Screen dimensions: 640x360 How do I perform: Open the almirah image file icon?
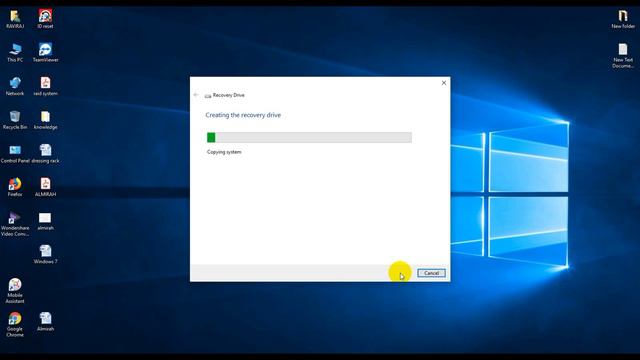pyautogui.click(x=45, y=221)
